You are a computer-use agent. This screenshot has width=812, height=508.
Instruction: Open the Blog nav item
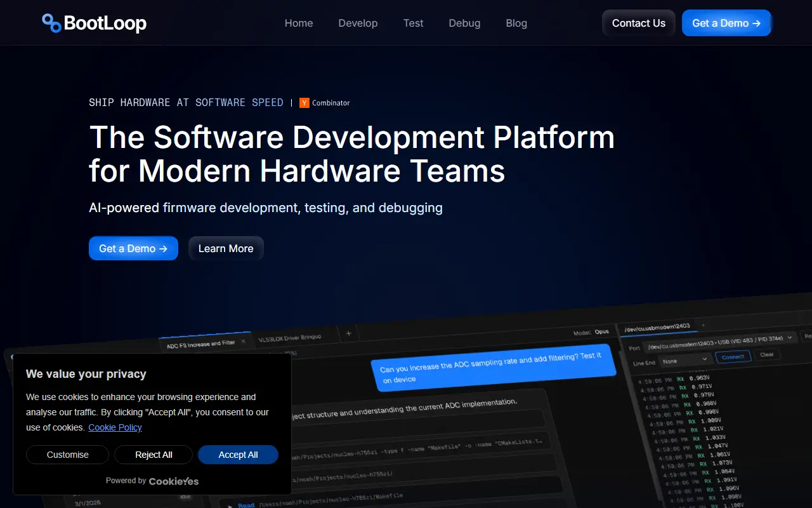pyautogui.click(x=516, y=23)
